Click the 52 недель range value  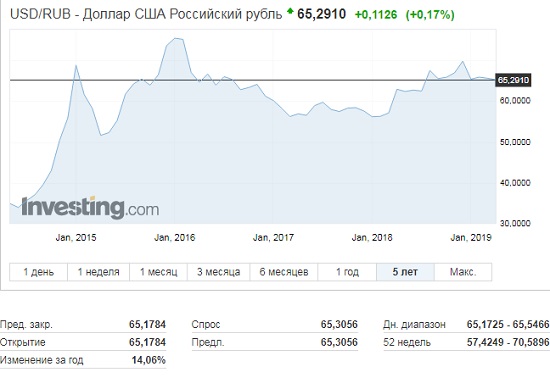pos(508,342)
